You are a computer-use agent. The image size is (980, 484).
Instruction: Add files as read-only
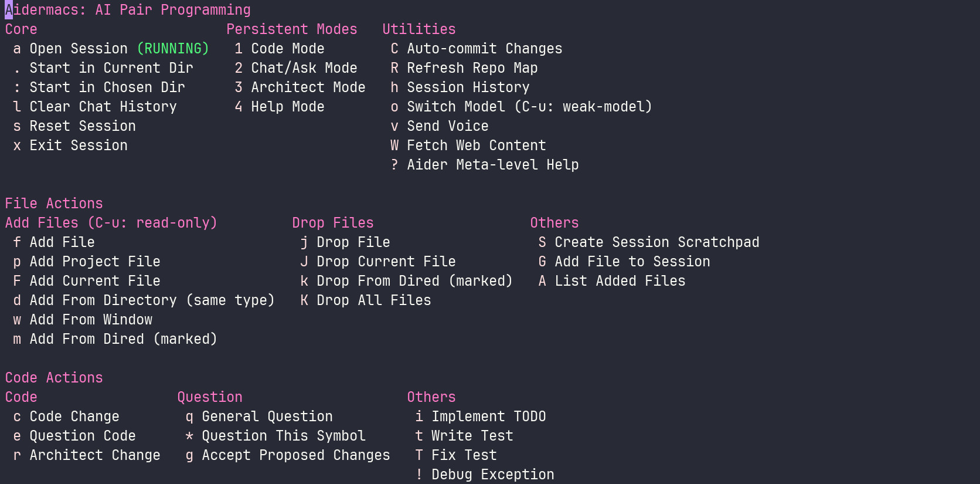coord(111,222)
